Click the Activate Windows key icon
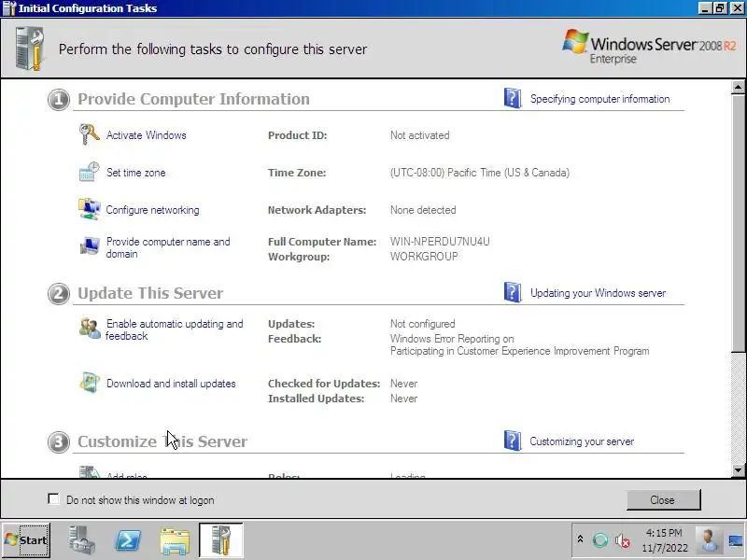This screenshot has height=560, width=747. pos(89,134)
